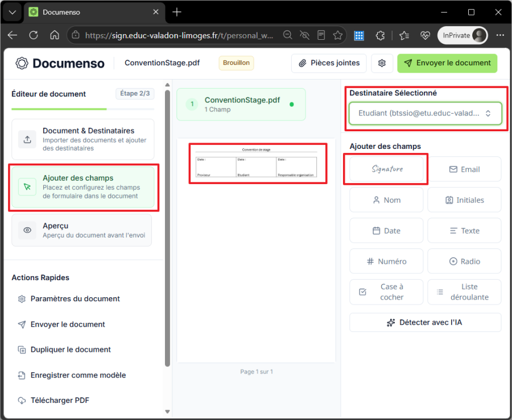512x420 pixels.
Task: Open Pièces jointes attachments
Action: coord(329,63)
